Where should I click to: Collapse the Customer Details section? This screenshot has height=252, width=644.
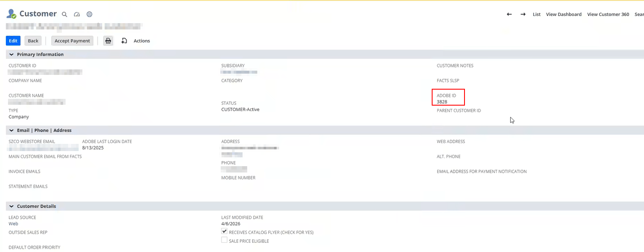click(x=11, y=206)
